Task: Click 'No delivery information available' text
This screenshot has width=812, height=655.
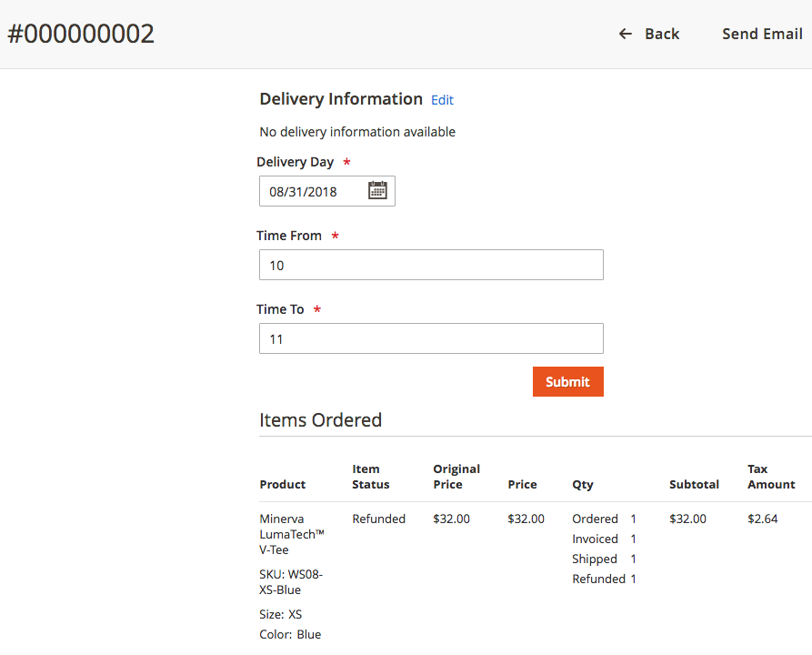Action: click(x=357, y=132)
